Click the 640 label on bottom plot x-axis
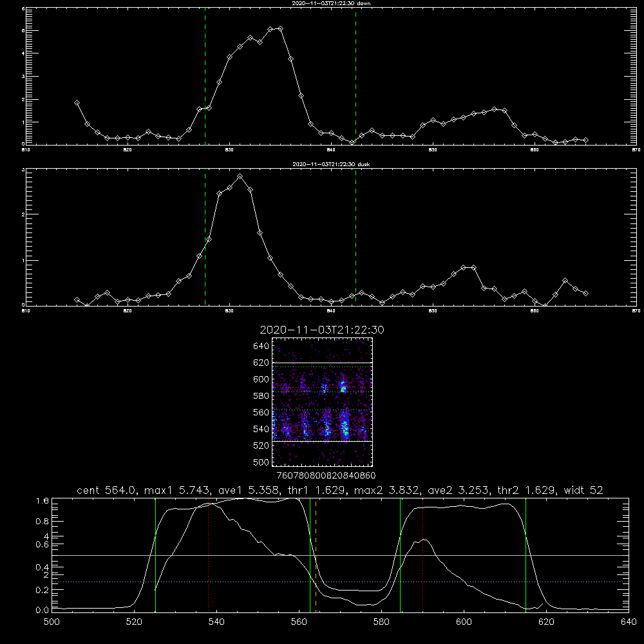 (x=629, y=622)
